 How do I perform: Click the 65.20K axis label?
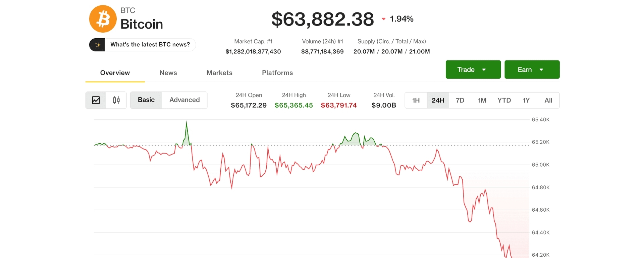point(541,142)
